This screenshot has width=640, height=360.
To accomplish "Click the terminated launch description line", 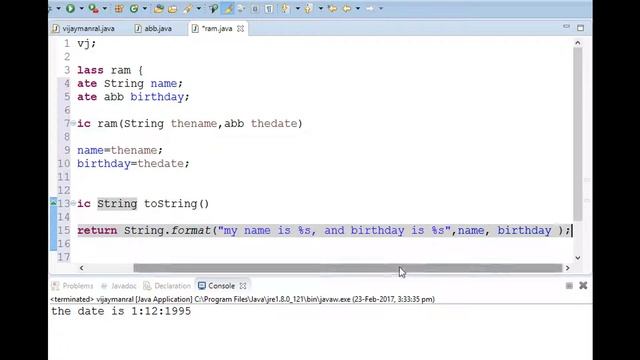I will click(242, 299).
